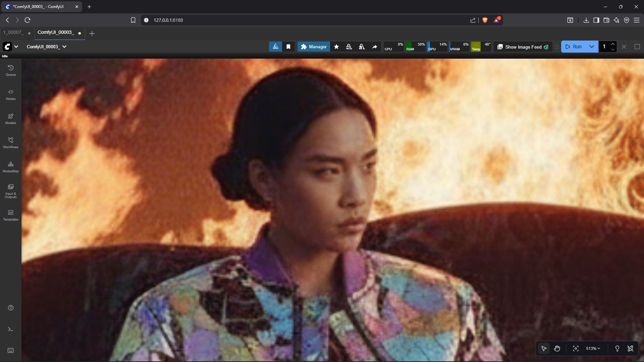The image size is (644, 362).
Task: Expand the ComfyUI_00003_ workflow name dropdown
Action: point(64,47)
